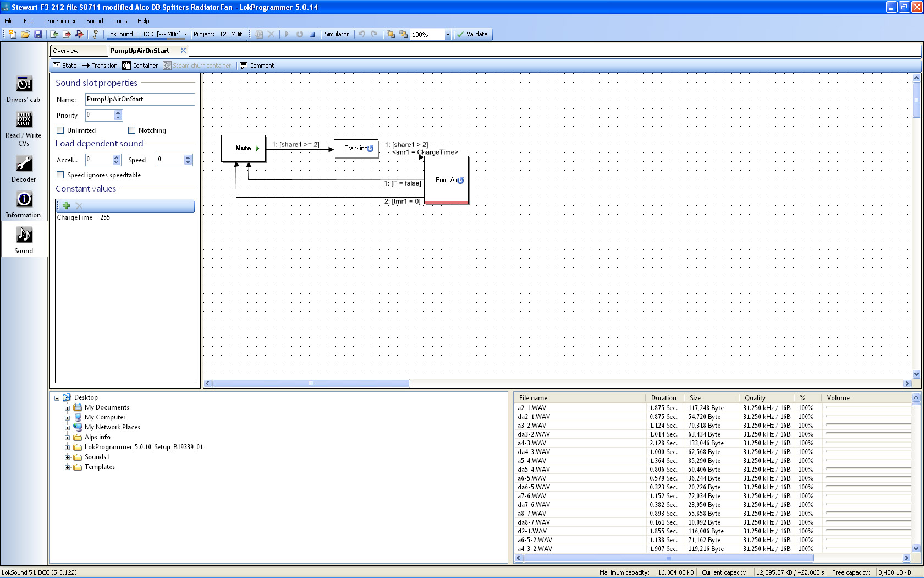This screenshot has width=924, height=578.
Task: Open the Programmer menu
Action: (x=60, y=21)
